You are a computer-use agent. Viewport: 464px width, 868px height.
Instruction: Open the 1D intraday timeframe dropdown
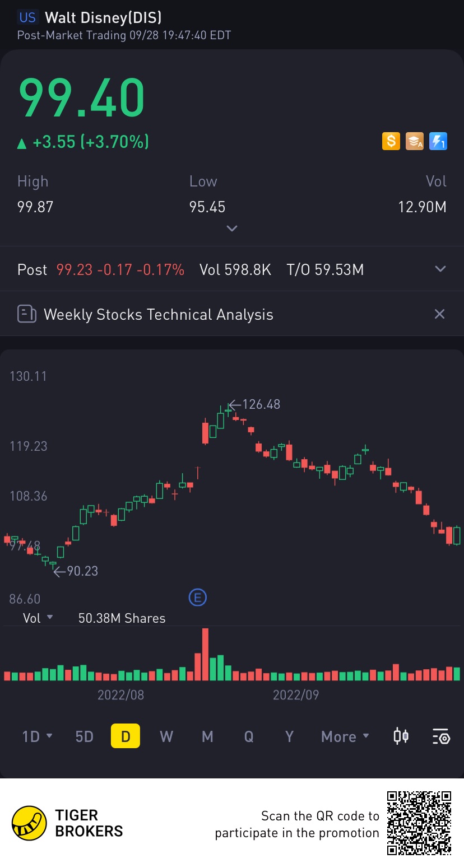(37, 736)
